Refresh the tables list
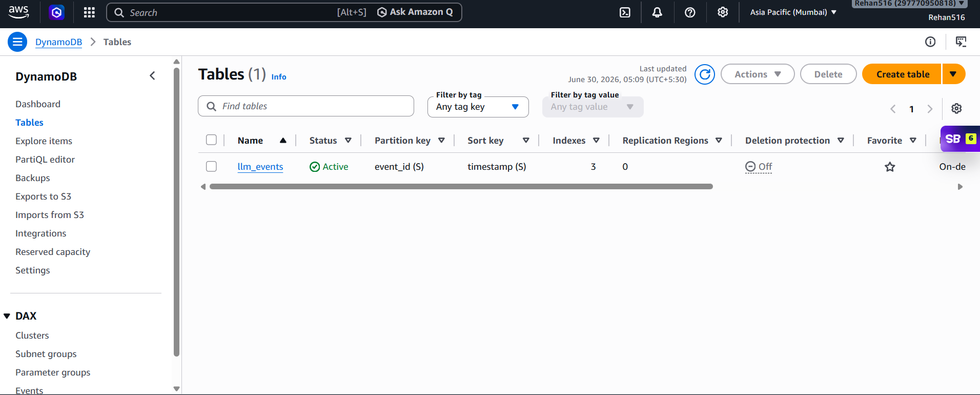Screen dimensions: 980x395 [x=705, y=74]
